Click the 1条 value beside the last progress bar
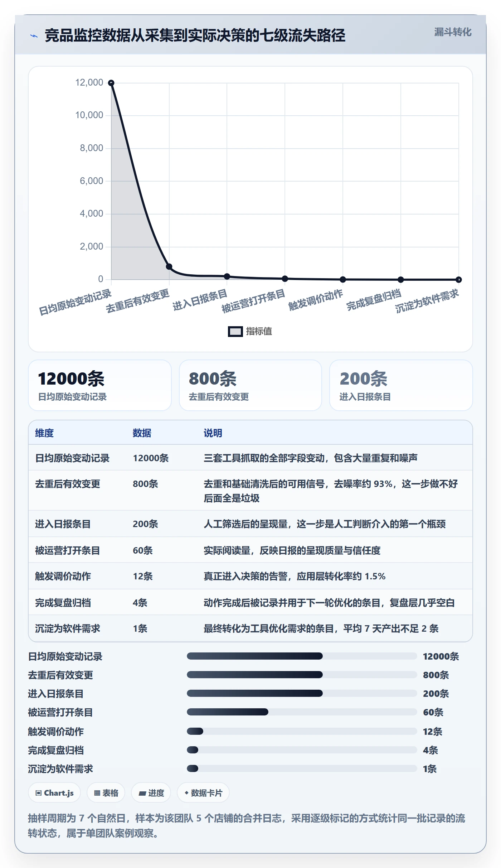 (430, 769)
